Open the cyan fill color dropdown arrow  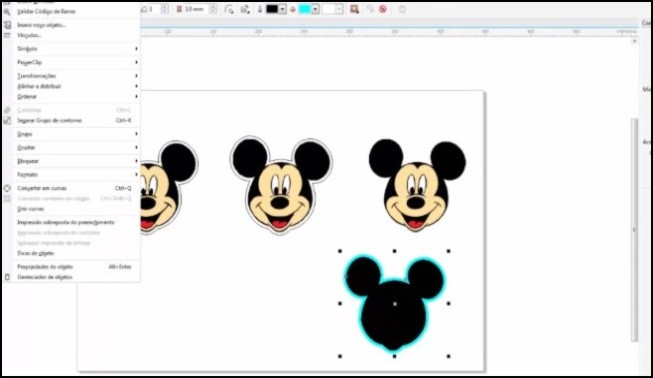click(316, 9)
